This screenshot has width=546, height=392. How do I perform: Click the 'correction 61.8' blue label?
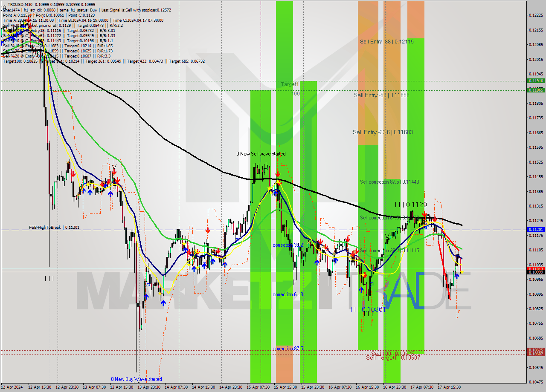288,295
